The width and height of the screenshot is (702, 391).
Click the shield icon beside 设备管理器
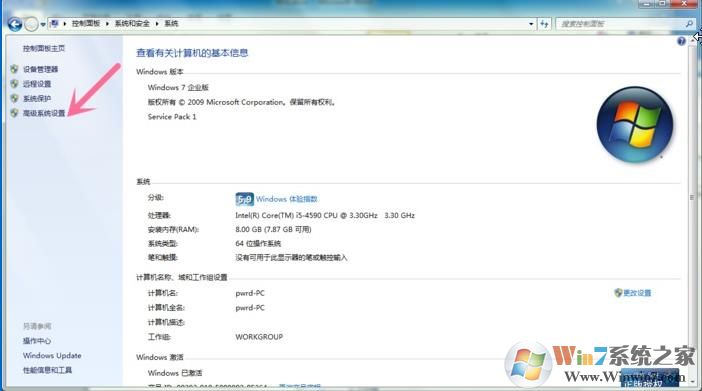(x=14, y=69)
